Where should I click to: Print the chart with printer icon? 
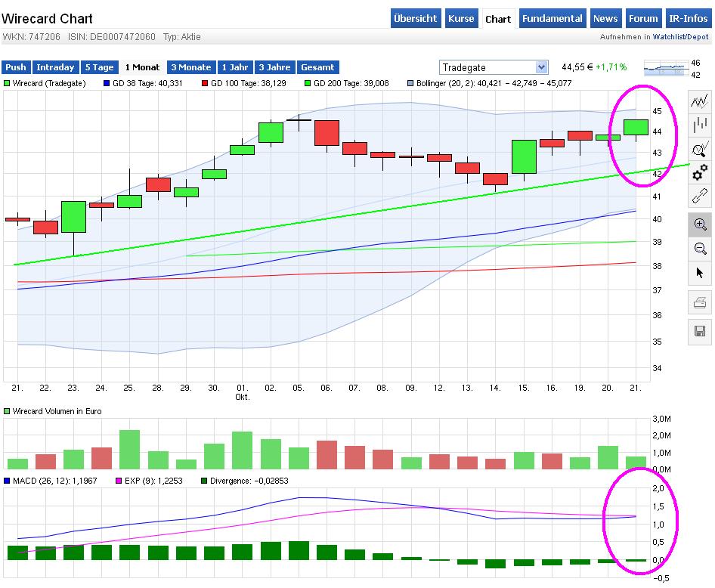click(699, 302)
